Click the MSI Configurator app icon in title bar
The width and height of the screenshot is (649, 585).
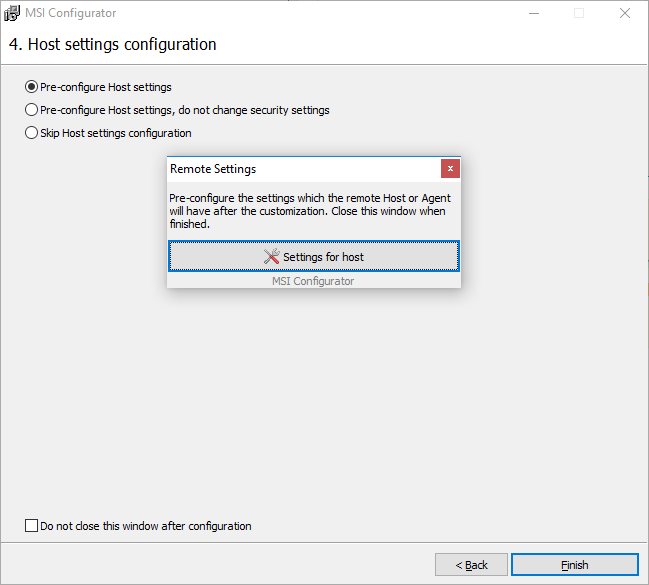(12, 13)
